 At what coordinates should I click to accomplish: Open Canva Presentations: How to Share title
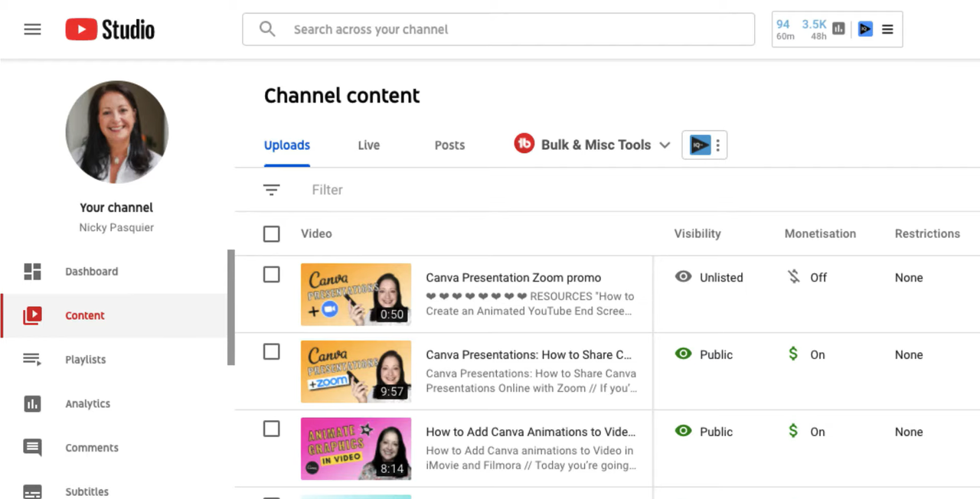pyautogui.click(x=529, y=355)
